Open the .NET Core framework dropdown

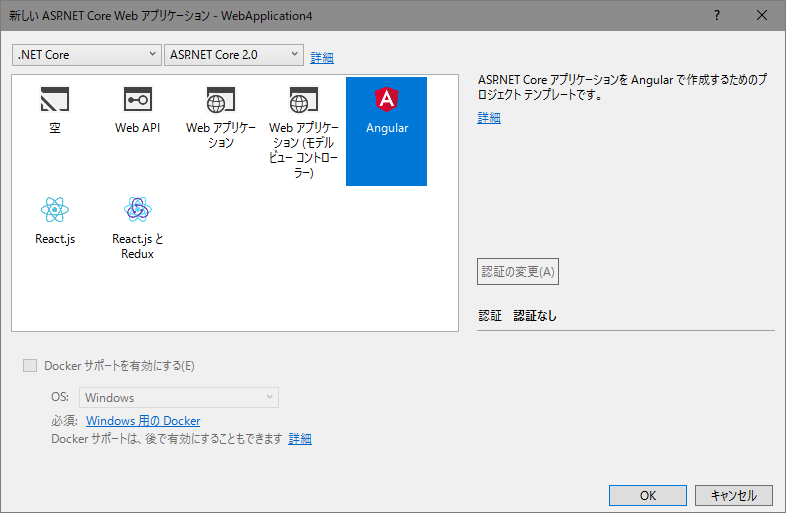87,55
